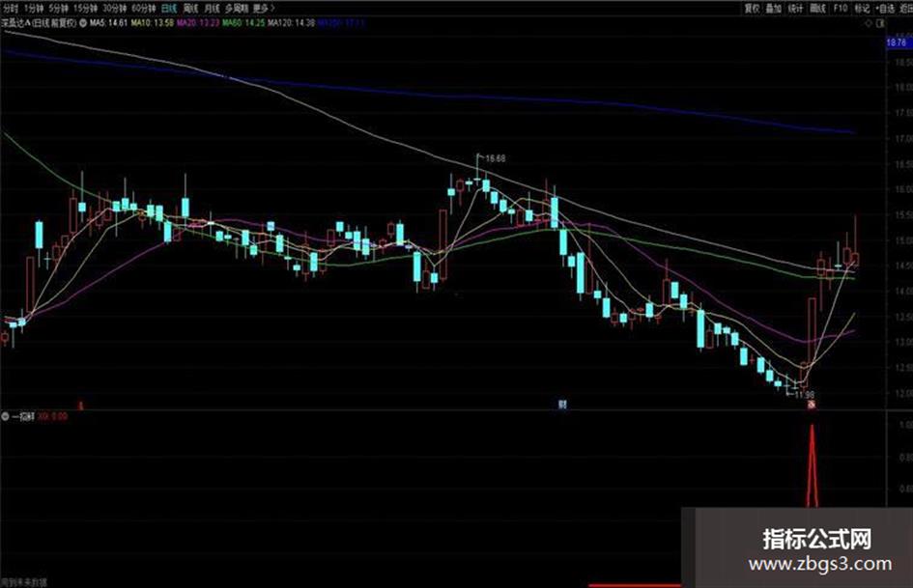Switch to the 周线 weekly chart

coord(191,8)
